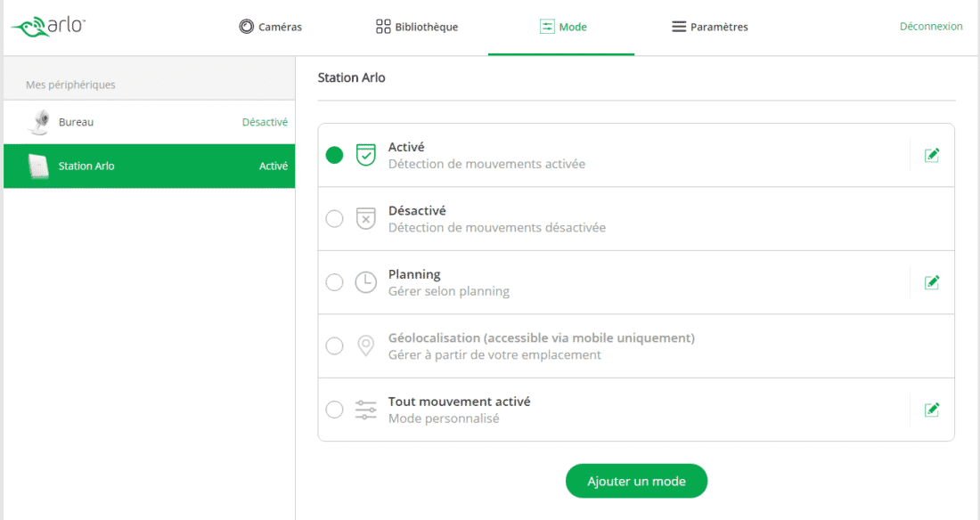980x520 pixels.
Task: Select the Bureau camera device
Action: [150, 122]
